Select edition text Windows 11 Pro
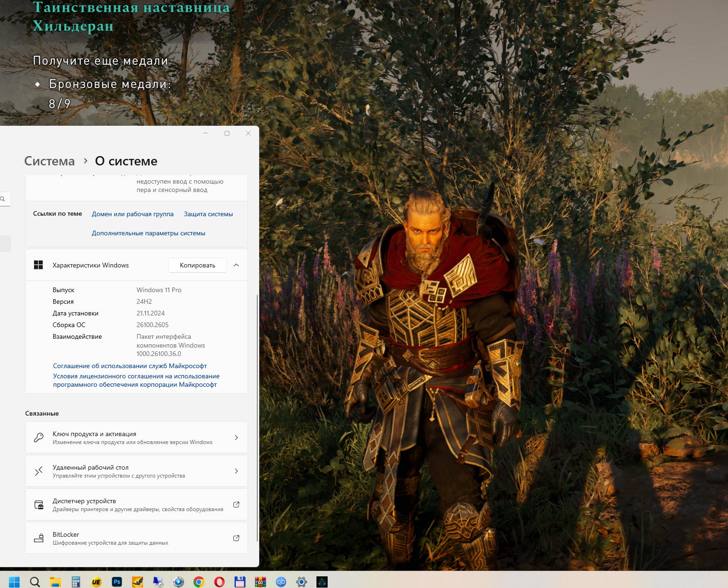This screenshot has height=588, width=728. coord(159,290)
